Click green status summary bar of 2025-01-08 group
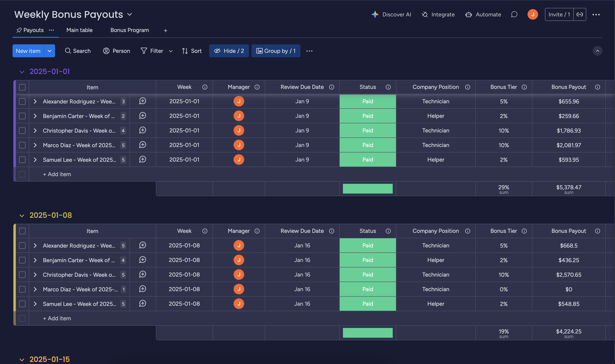Screen dimensions: 615x364 point(368,333)
